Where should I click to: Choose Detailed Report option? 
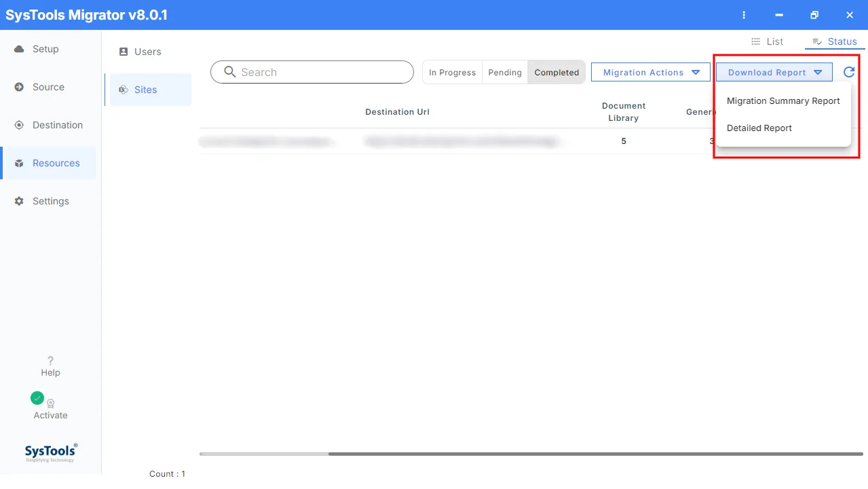[783, 128]
